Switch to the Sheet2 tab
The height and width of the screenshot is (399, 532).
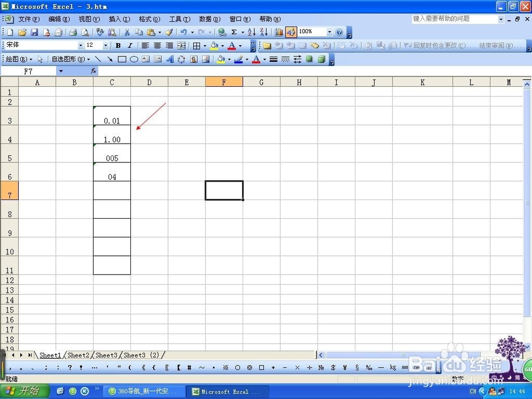(x=78, y=355)
